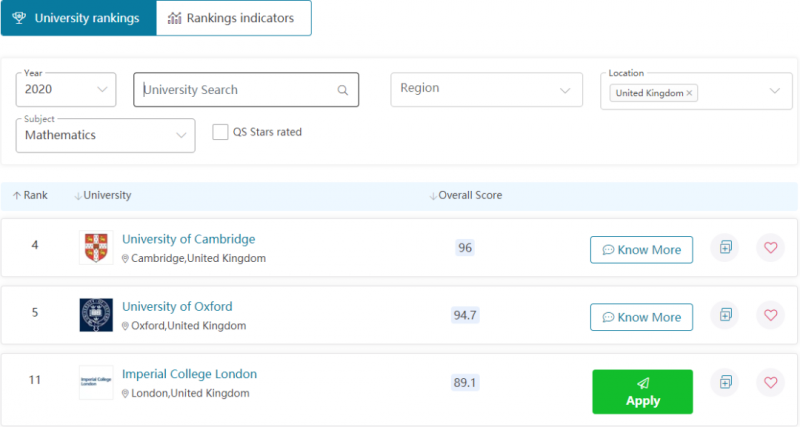Enable the QS Stars rated checkbox
The width and height of the screenshot is (800, 427).
pos(220,132)
